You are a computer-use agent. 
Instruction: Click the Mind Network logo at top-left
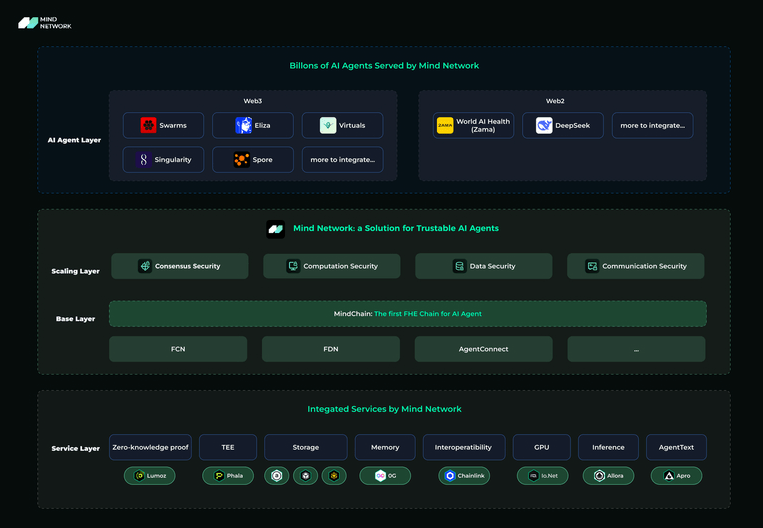(x=45, y=23)
